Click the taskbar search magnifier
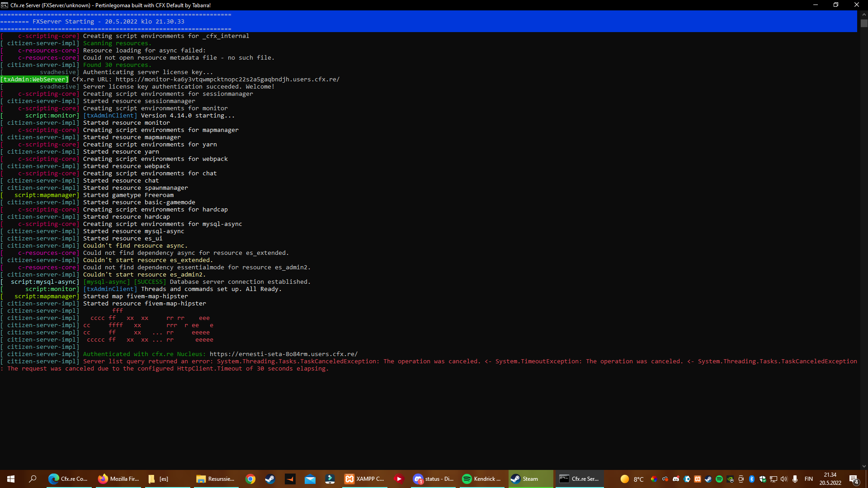868x488 pixels. coord(33,479)
